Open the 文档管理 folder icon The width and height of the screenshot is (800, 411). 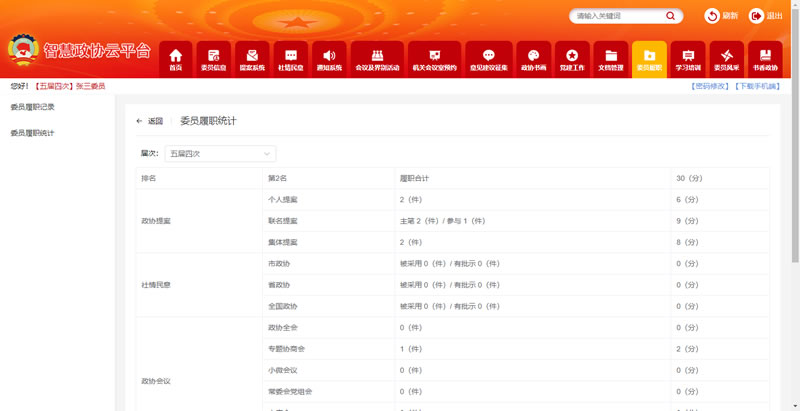[611, 59]
